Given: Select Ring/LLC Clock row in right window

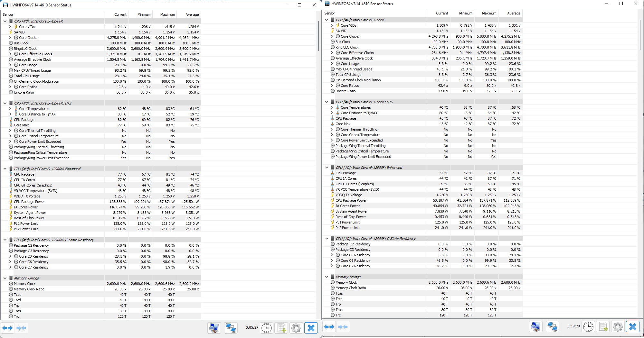Looking at the screenshot, I should (x=422, y=47).
